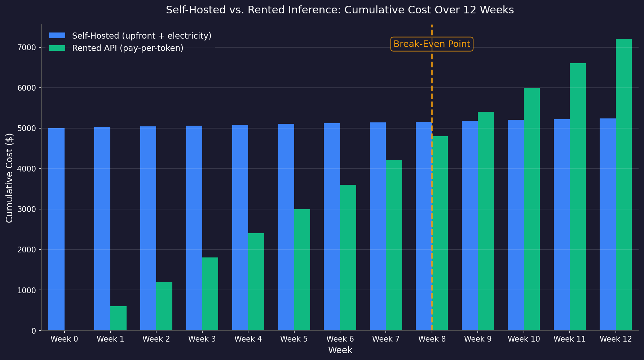Click the 'Week 10' axis tick label
This screenshot has width=644, height=360.
tap(524, 339)
